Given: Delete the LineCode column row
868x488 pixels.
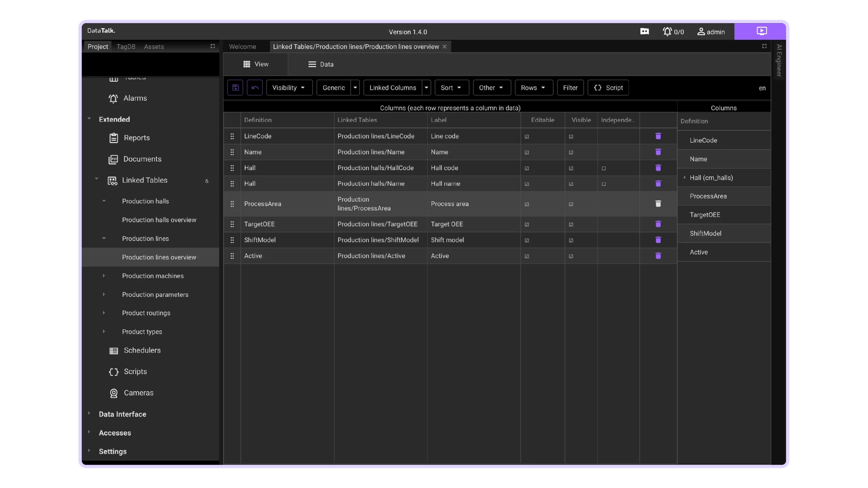Looking at the screenshot, I should (x=658, y=136).
